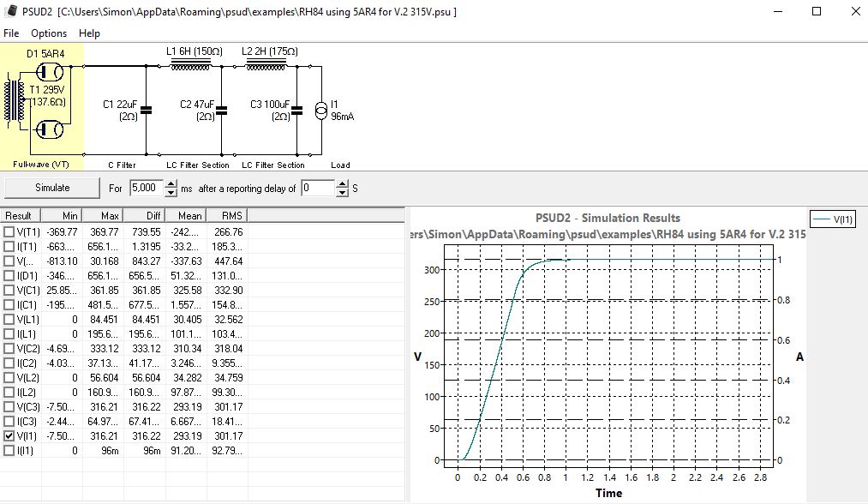The image size is (868, 504).
Task: Click the I1 96mA load value label
Action: coord(342,111)
